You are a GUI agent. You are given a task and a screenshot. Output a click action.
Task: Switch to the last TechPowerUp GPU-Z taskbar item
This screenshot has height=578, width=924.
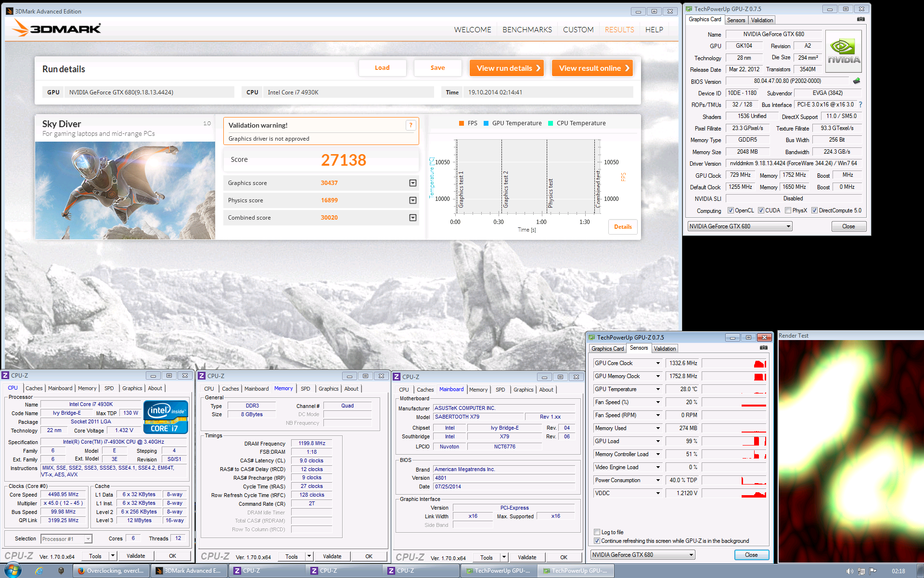576,571
